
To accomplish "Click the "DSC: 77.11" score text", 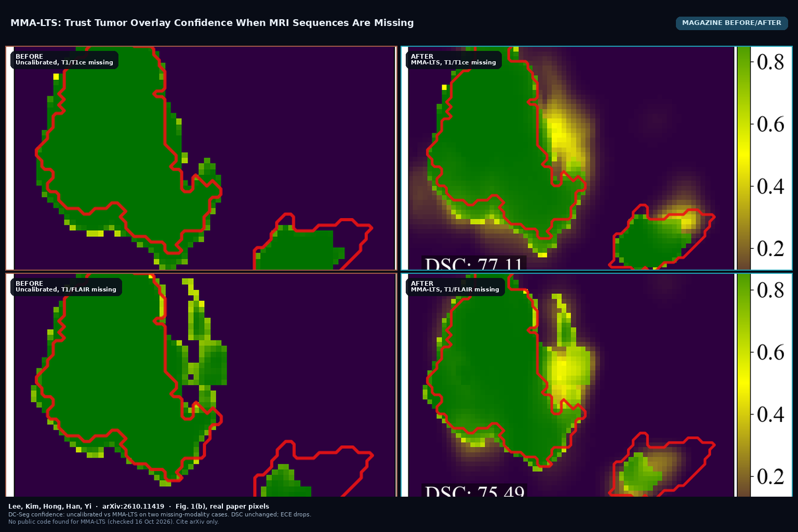I will 474,263.
